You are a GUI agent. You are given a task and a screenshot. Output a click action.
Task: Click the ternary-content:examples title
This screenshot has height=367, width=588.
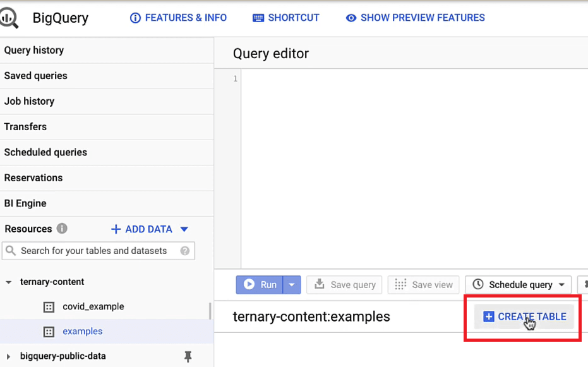(x=311, y=316)
